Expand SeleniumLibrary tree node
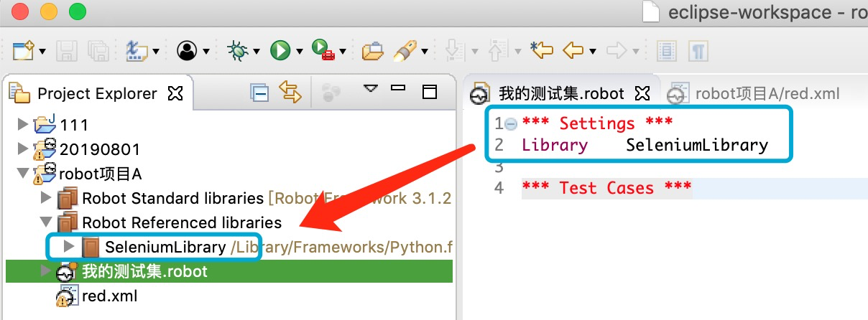 [70, 247]
